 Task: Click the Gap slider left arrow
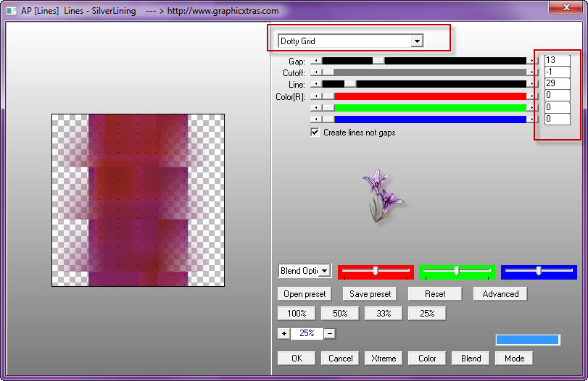315,62
